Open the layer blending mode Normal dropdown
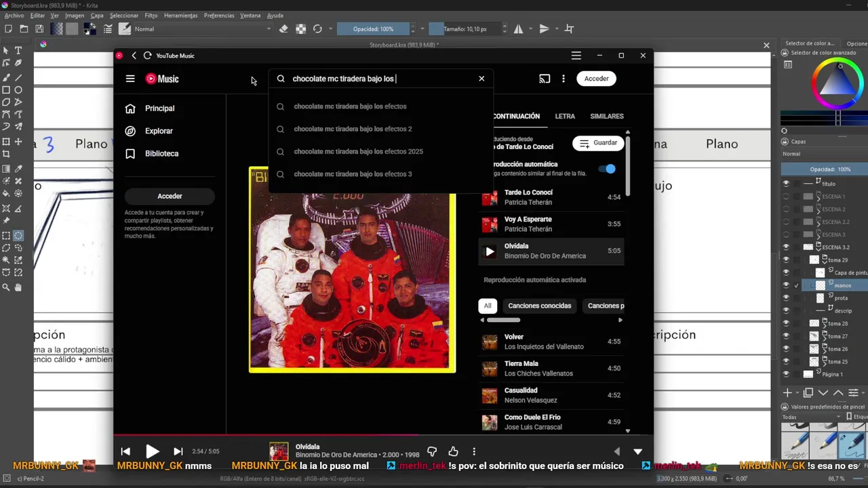Viewport: 868px width, 488px height. [824, 154]
